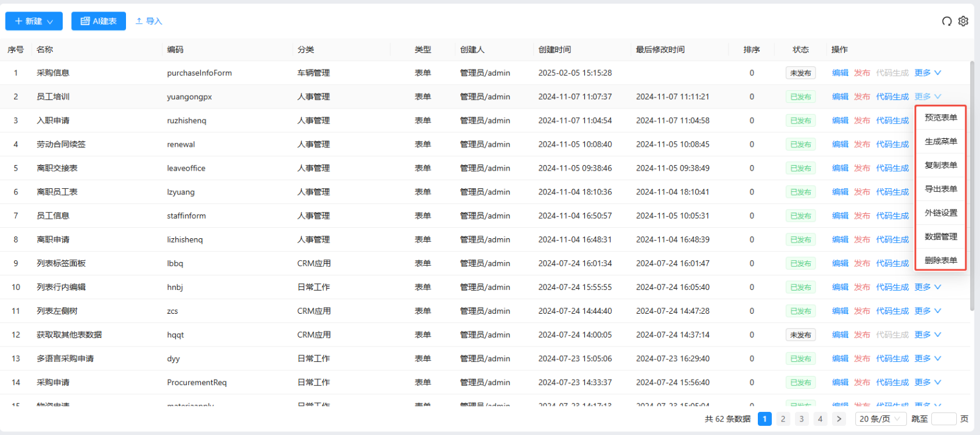The height and width of the screenshot is (435, 980).
Task: Expand 更多 for the 列表左侧树 row
Action: click(x=928, y=311)
